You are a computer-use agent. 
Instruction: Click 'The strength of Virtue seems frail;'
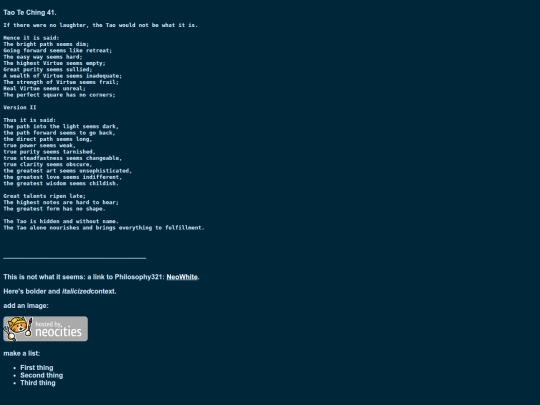click(61, 82)
